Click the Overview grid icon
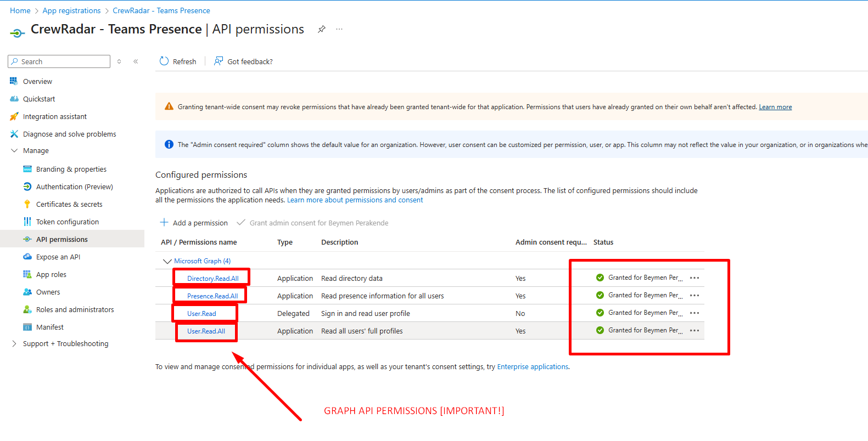 (14, 81)
